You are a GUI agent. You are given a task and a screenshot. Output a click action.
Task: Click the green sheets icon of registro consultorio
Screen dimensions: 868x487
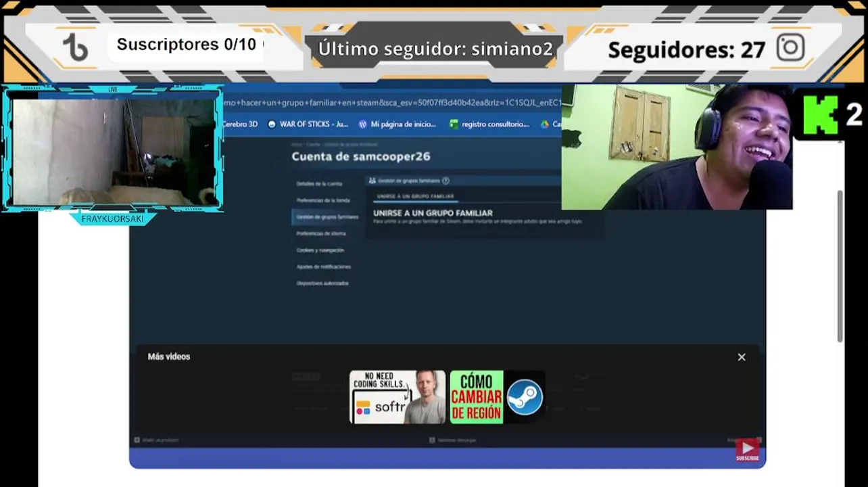pyautogui.click(x=454, y=124)
